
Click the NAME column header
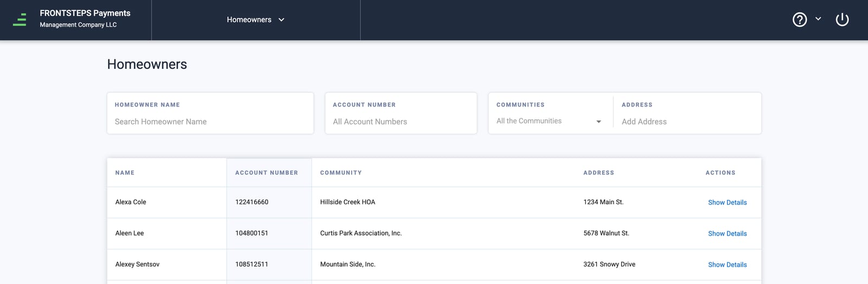[125, 173]
